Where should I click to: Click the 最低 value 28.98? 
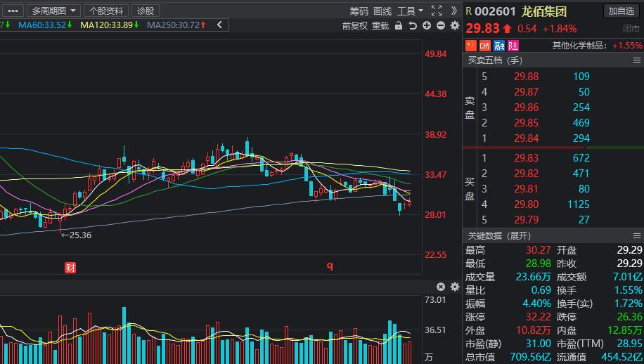pyautogui.click(x=538, y=264)
